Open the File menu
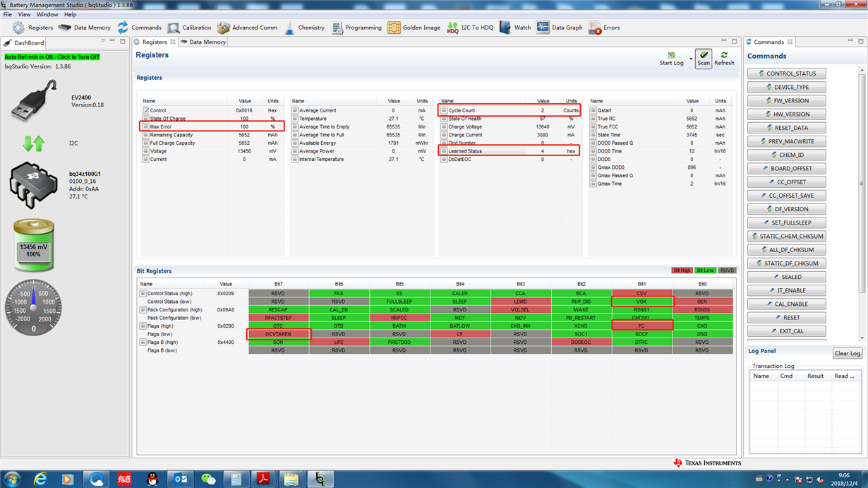Viewport: 868px width, 488px height. 7,14
